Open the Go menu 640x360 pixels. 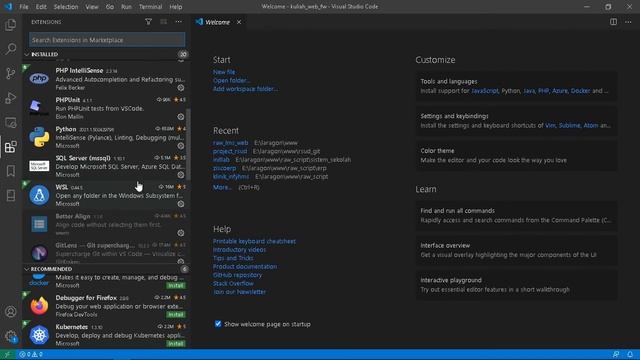tap(110, 7)
